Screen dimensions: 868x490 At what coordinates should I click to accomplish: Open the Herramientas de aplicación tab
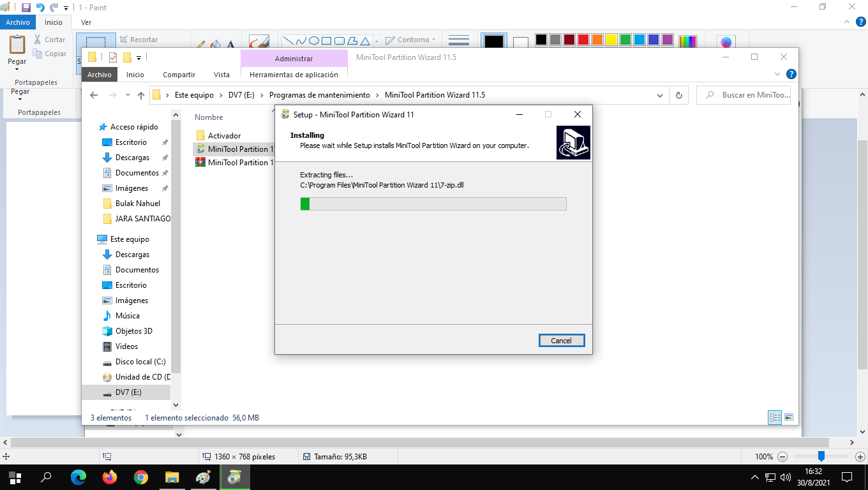(294, 75)
